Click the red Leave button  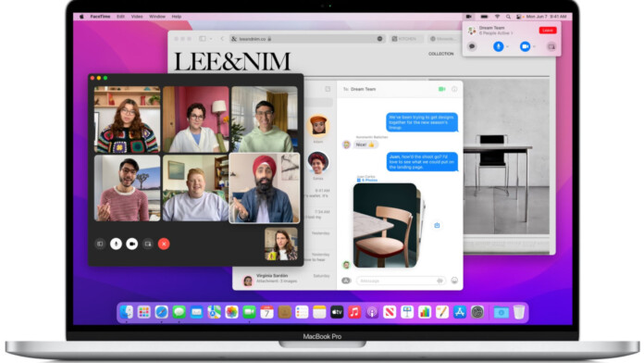click(548, 31)
